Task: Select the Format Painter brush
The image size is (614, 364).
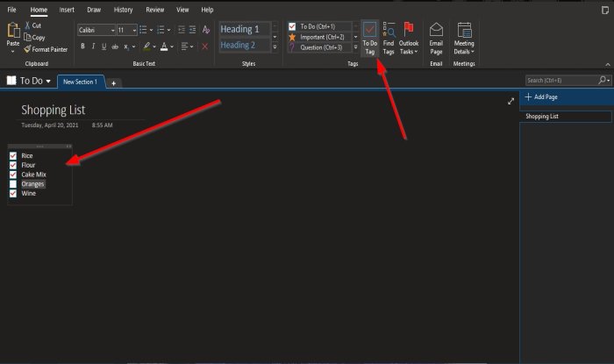Action: pos(27,49)
